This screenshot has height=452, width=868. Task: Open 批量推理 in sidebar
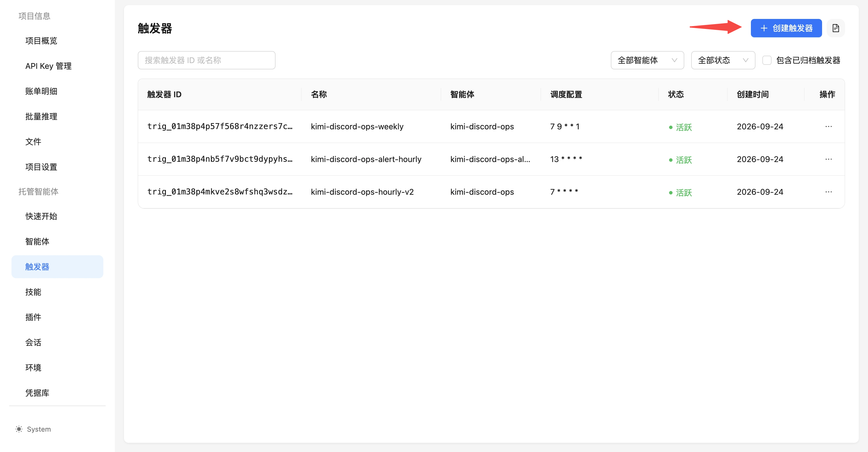click(57, 116)
